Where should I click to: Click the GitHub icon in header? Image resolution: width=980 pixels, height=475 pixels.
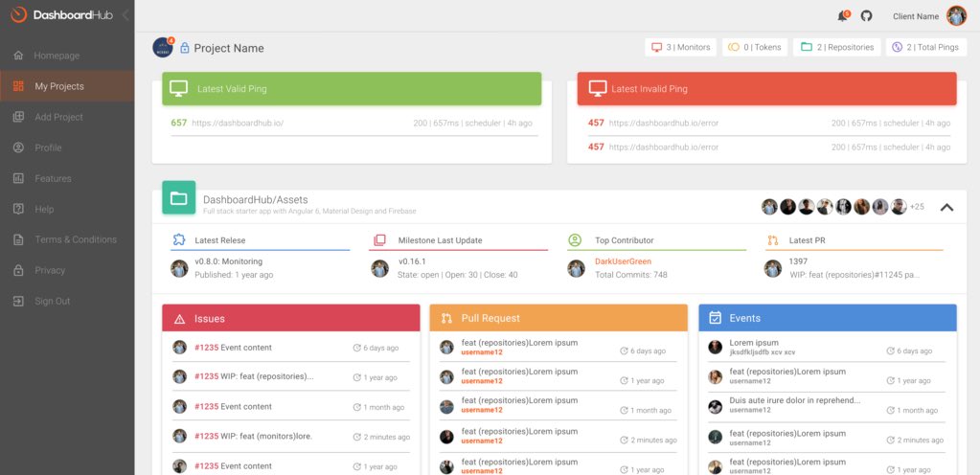866,16
